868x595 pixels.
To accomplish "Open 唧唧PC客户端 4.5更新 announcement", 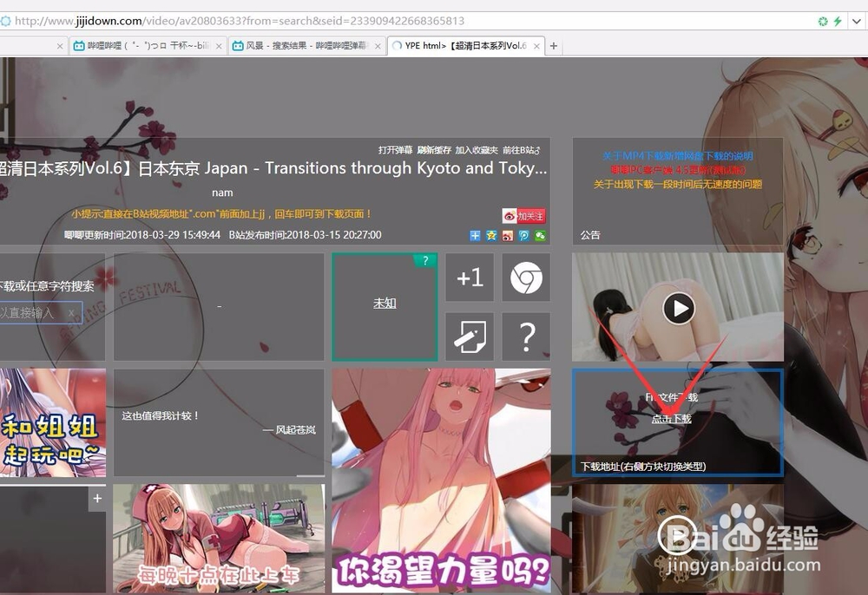I will 678,170.
